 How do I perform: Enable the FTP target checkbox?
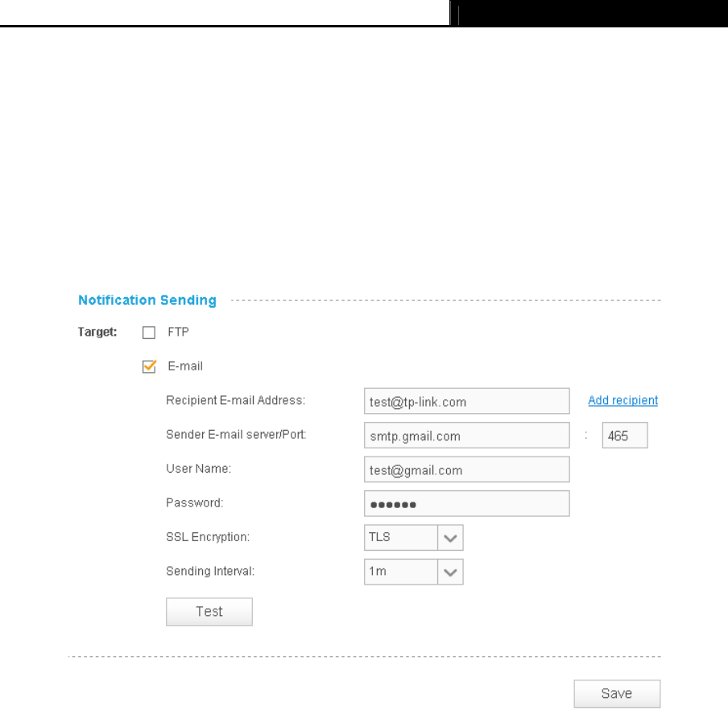[x=148, y=333]
